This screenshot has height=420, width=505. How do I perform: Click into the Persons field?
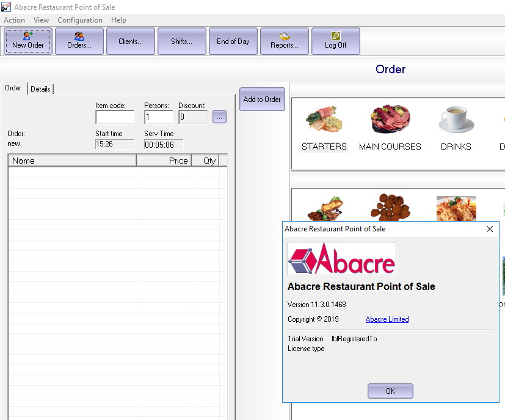[159, 117]
